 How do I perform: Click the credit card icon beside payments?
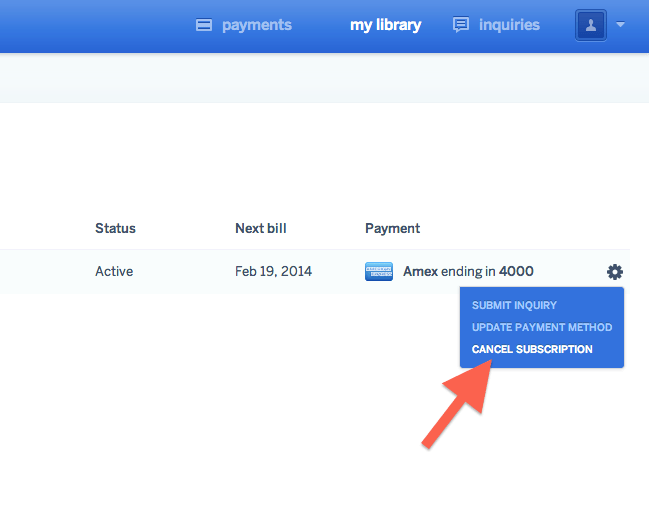click(204, 26)
